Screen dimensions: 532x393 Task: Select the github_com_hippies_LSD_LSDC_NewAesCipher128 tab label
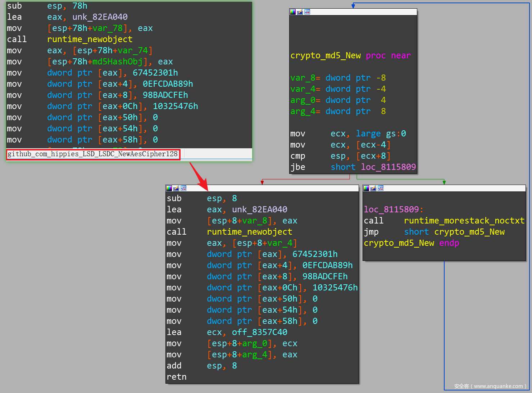tap(93, 154)
